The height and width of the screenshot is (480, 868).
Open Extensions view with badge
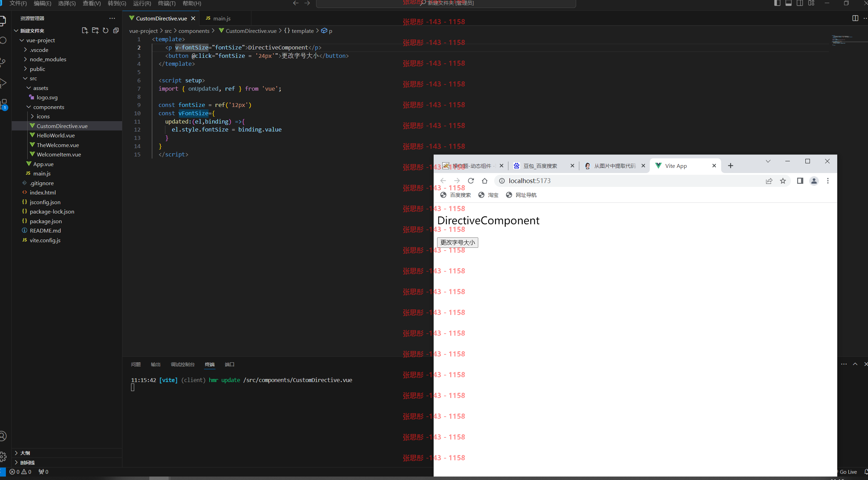[x=4, y=104]
